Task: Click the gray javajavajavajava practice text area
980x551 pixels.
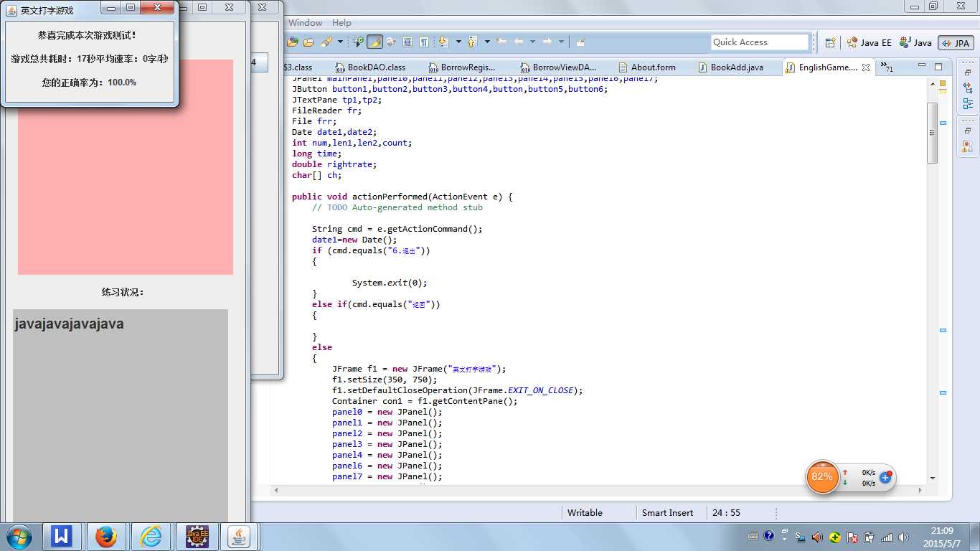Action: tap(121, 415)
